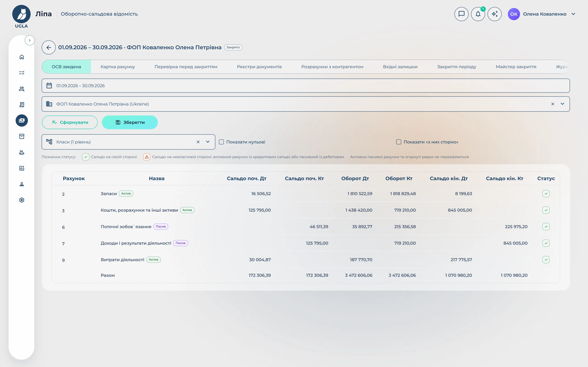
Task: Open the AI sparkle assistant icon
Action: click(494, 14)
